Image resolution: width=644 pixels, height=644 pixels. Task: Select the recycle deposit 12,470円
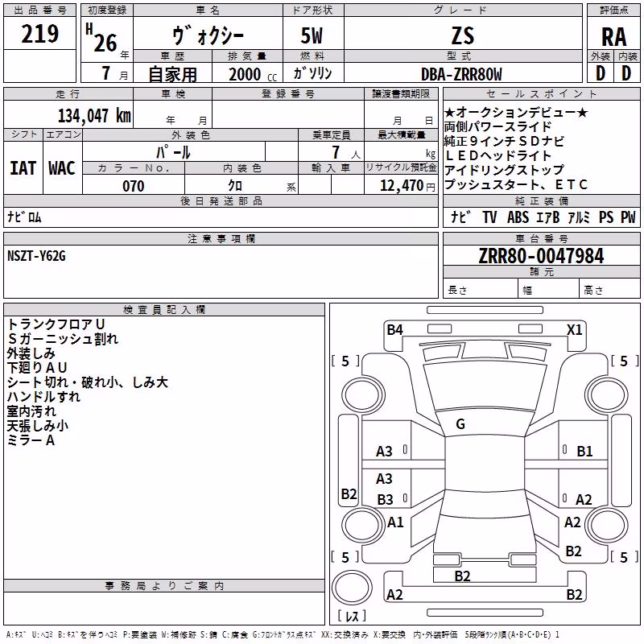point(407,186)
